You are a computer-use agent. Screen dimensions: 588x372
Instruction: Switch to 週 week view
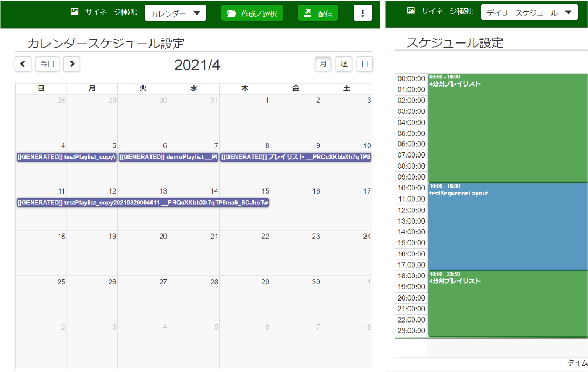coord(344,64)
